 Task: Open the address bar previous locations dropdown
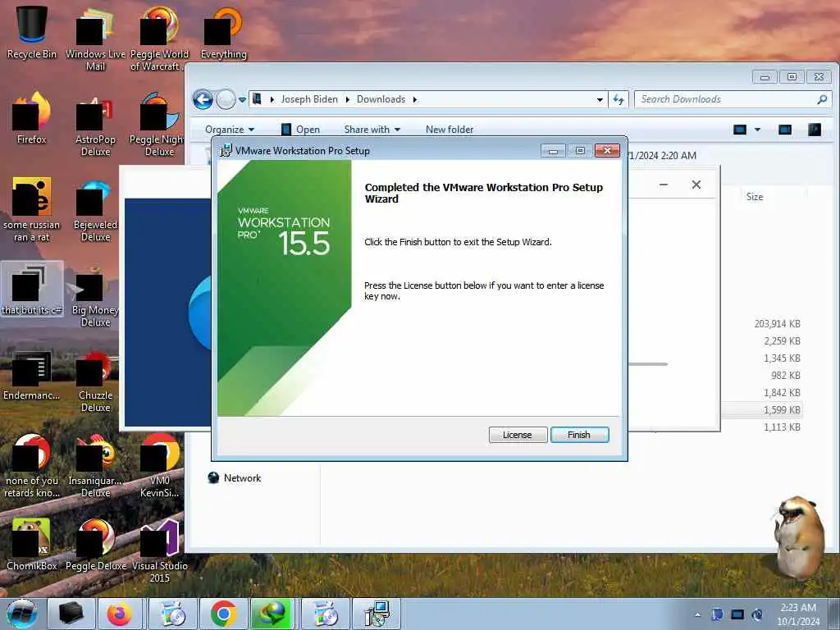coord(600,99)
